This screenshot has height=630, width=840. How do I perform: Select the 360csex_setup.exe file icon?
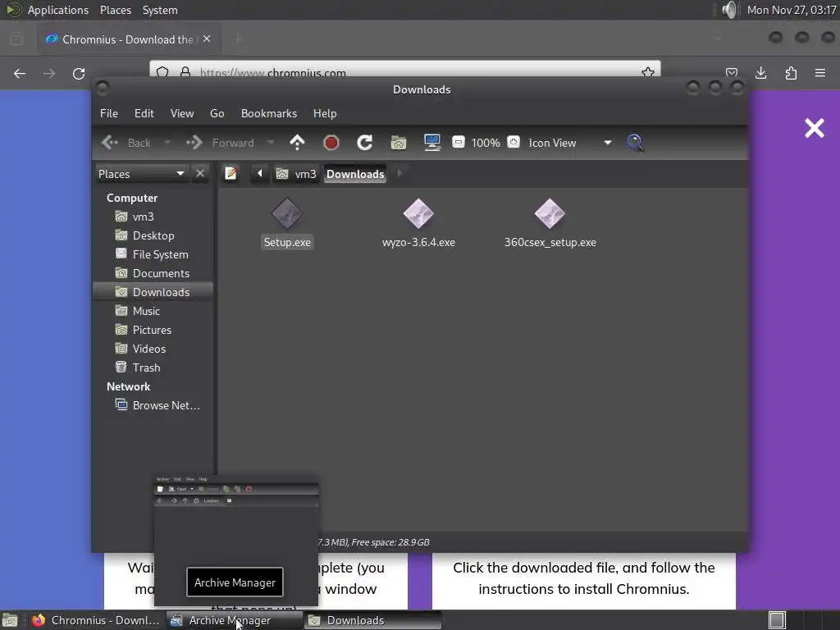tap(550, 214)
